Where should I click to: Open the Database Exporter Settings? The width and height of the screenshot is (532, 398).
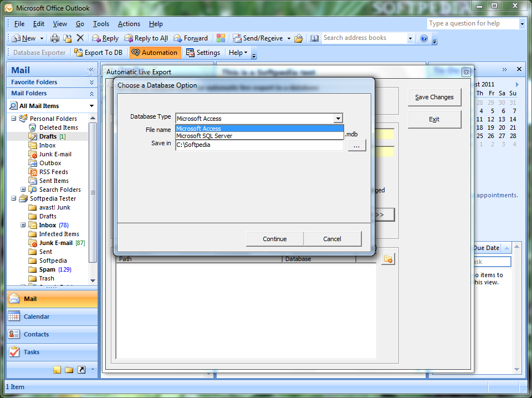tap(203, 53)
